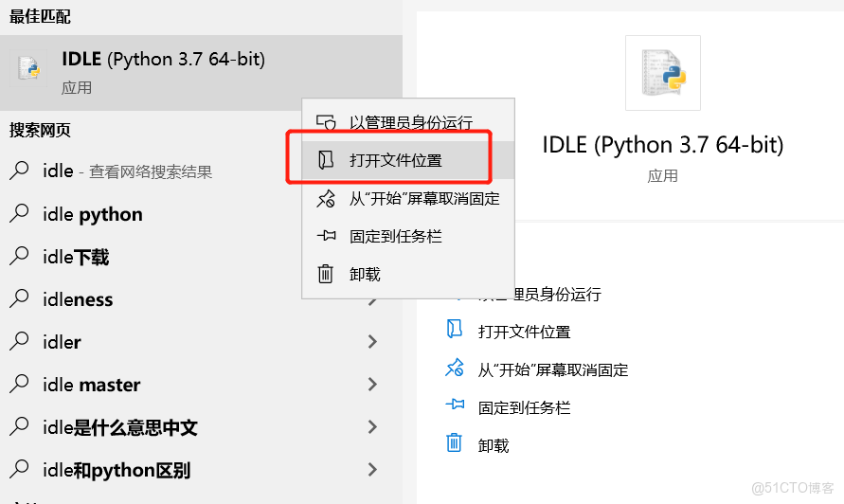844x504 pixels.
Task: Click the search icon beside 'idler'
Action: click(19, 341)
